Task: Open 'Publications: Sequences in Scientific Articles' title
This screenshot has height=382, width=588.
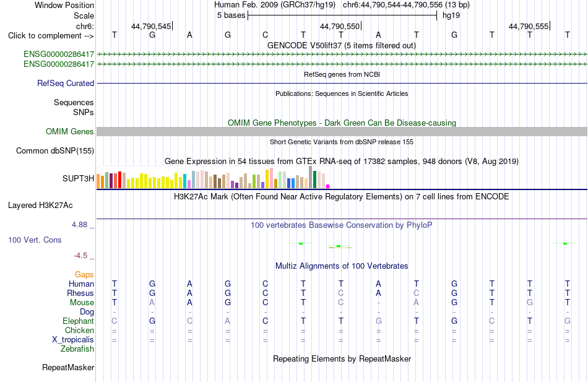Action: pyautogui.click(x=342, y=93)
